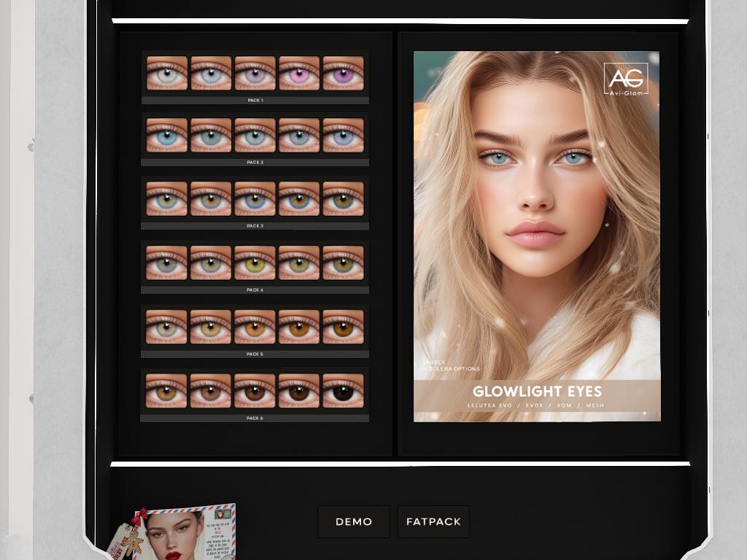This screenshot has height=560, width=747.
Task: Open the Glowlight Eyes poster image
Action: [536, 219]
